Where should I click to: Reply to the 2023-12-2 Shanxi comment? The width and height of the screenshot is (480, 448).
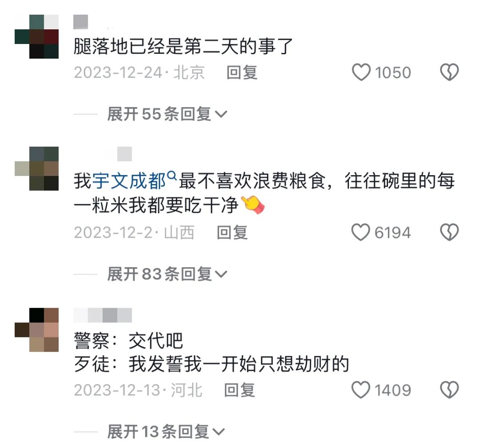[232, 232]
